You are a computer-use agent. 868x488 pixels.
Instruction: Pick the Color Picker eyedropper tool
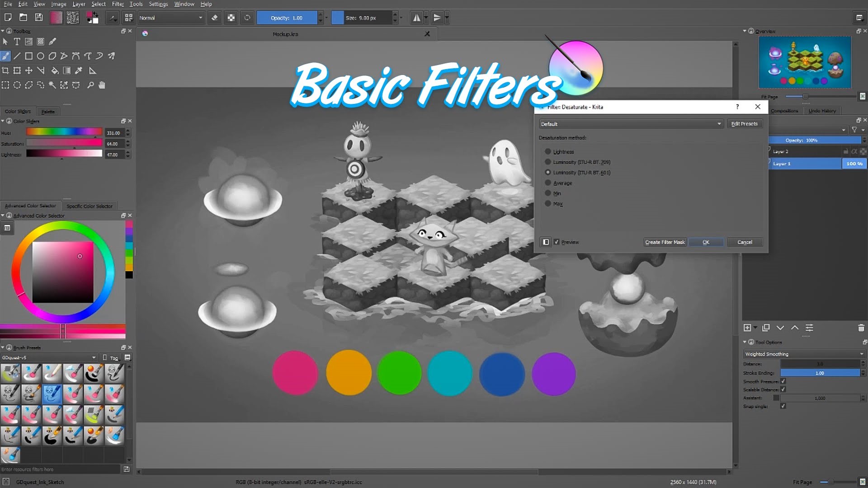[x=79, y=70]
